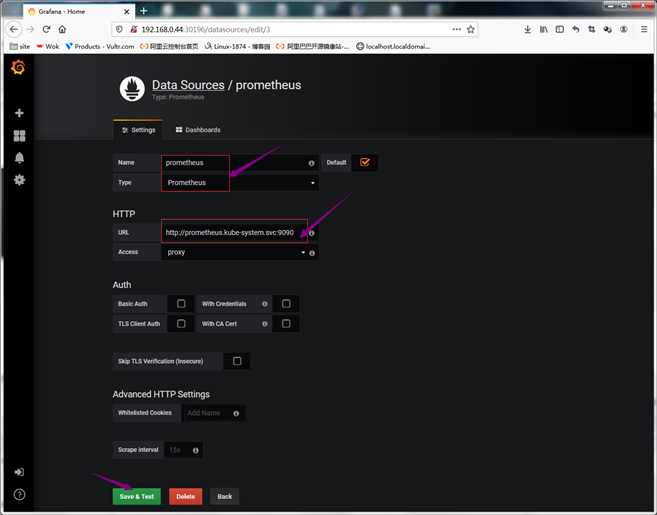657x515 pixels.
Task: Open the Type dropdown showing Prometheus
Action: pos(240,183)
